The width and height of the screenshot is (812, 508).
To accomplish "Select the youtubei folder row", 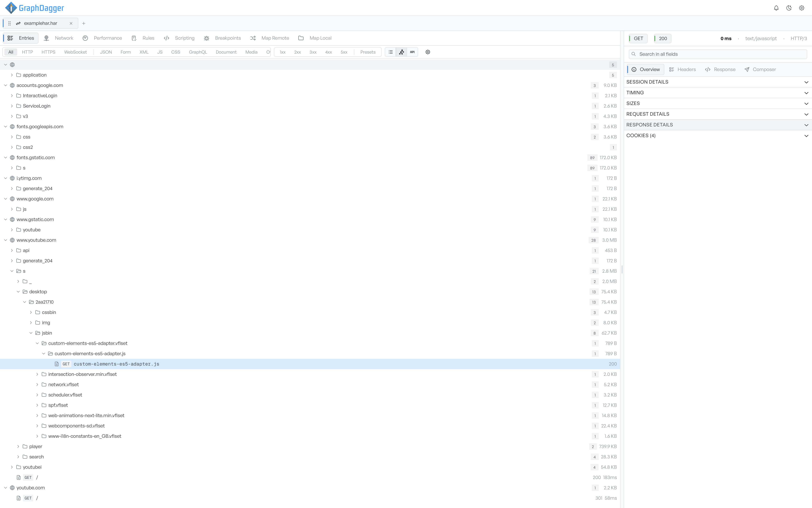I will point(310,467).
